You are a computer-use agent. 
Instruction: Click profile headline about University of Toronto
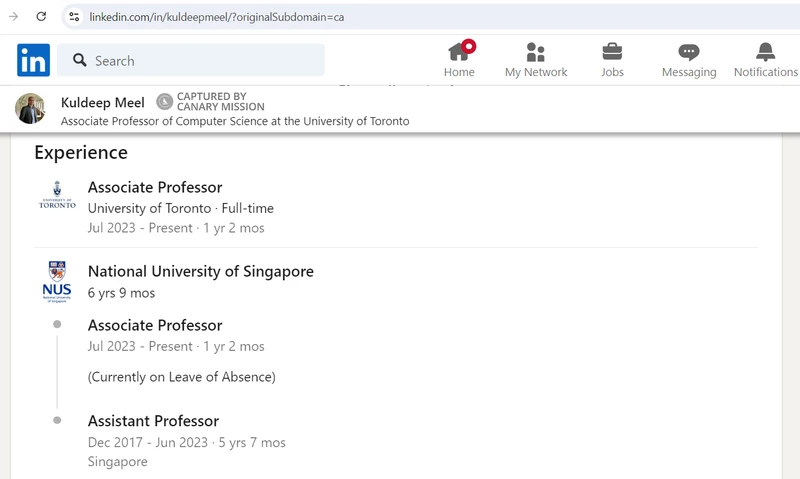click(x=235, y=121)
